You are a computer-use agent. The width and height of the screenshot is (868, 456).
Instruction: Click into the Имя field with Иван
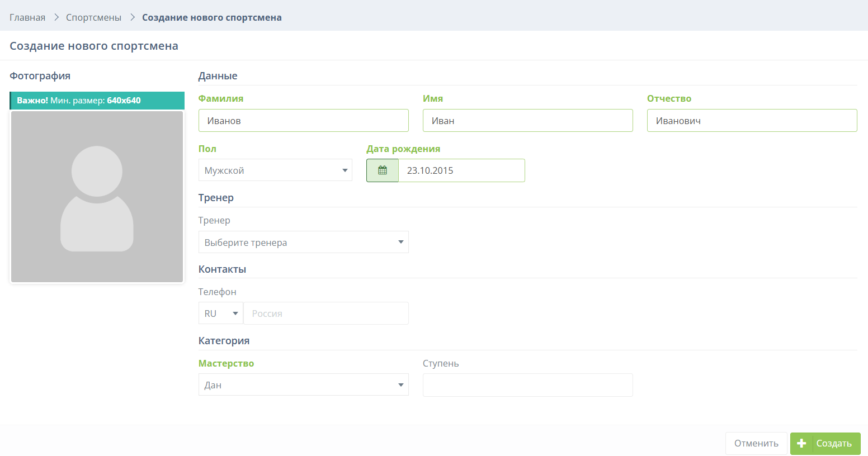point(527,121)
